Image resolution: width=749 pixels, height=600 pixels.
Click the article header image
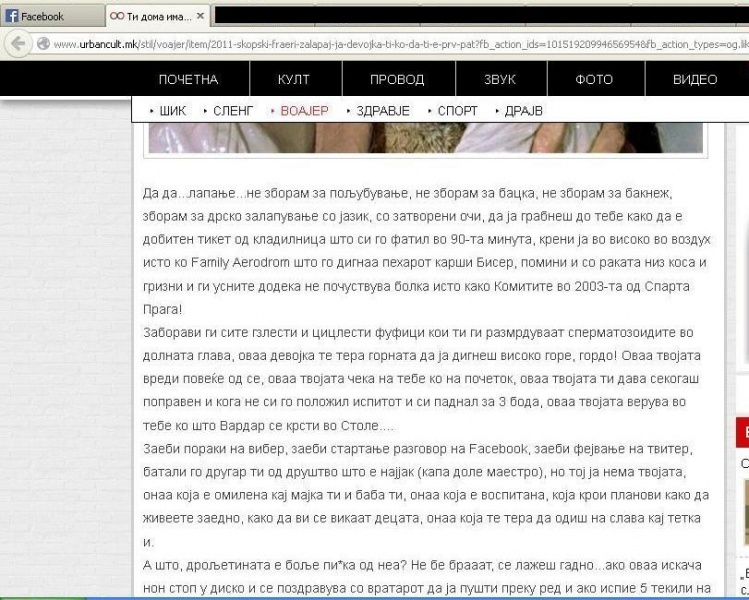tap(425, 139)
